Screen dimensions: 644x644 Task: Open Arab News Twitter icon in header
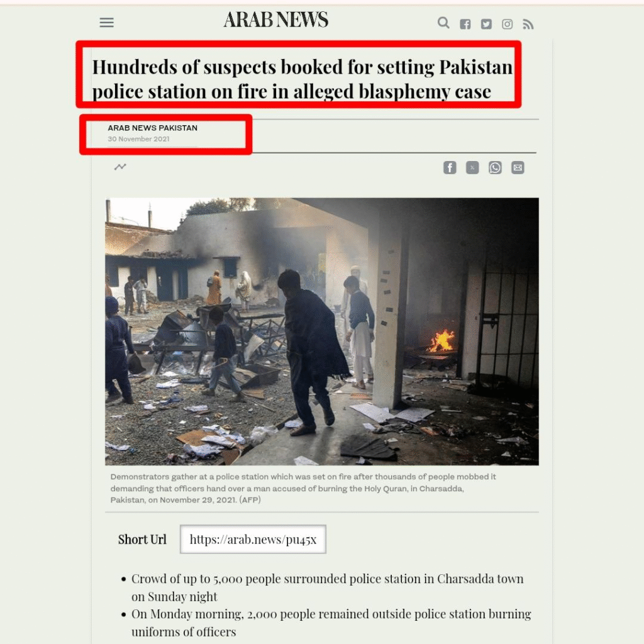pos(486,25)
